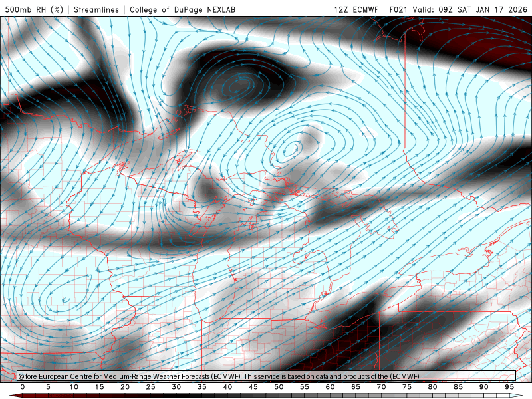Click the "75" humidity scale value
532x399 pixels.
coord(407,387)
